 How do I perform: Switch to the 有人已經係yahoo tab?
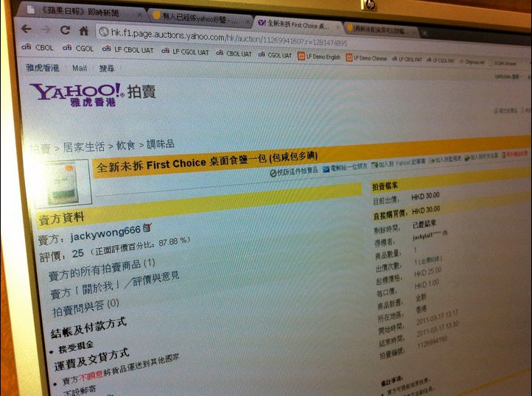[200, 18]
